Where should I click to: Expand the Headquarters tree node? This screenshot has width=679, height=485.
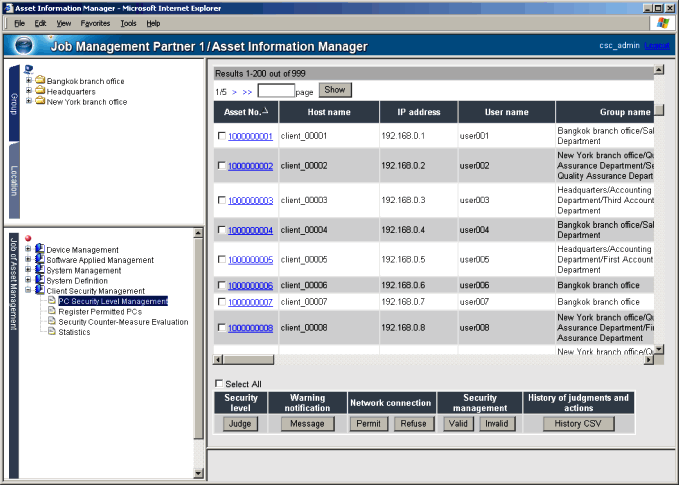coord(28,91)
